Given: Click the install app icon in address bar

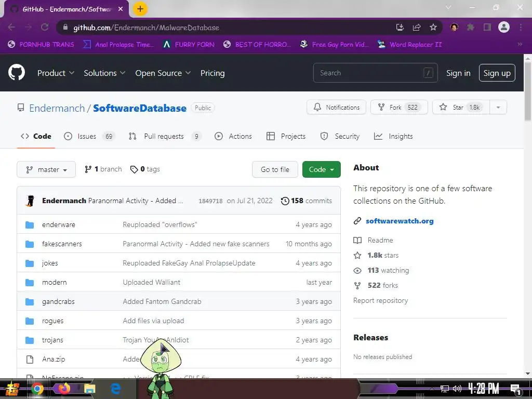Looking at the screenshot, I should point(400,27).
